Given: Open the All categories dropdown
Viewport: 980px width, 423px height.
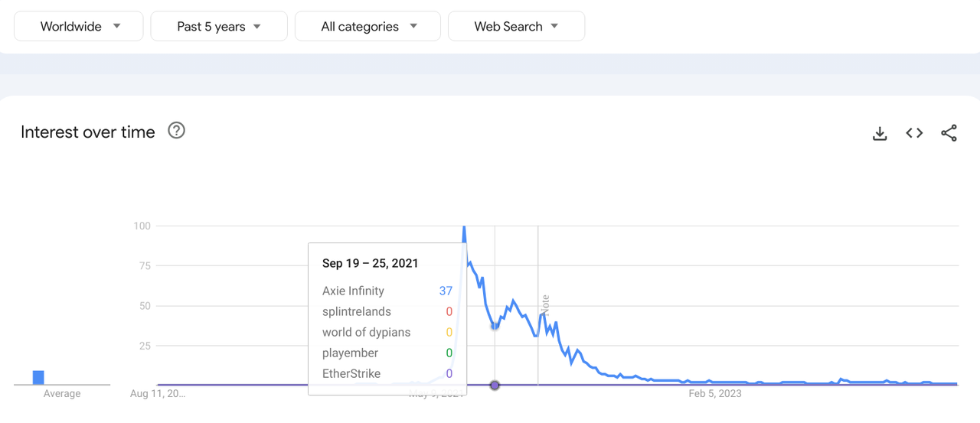Looking at the screenshot, I should (367, 26).
